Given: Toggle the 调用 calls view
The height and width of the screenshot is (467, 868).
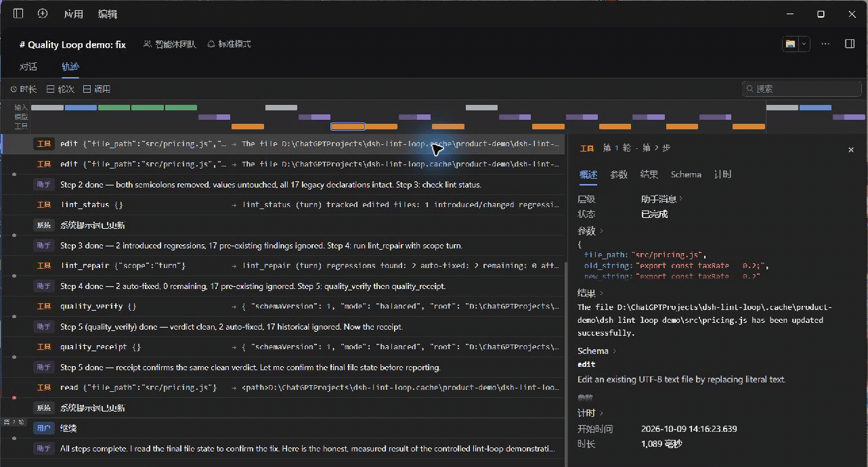Looking at the screenshot, I should coord(97,89).
